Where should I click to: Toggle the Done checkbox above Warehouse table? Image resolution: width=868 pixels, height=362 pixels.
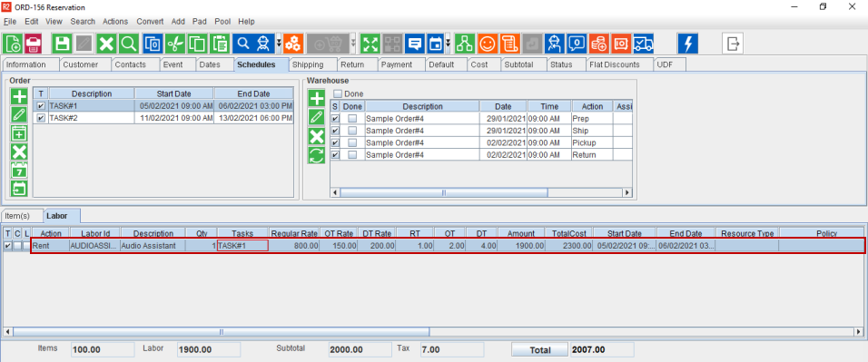coord(338,93)
